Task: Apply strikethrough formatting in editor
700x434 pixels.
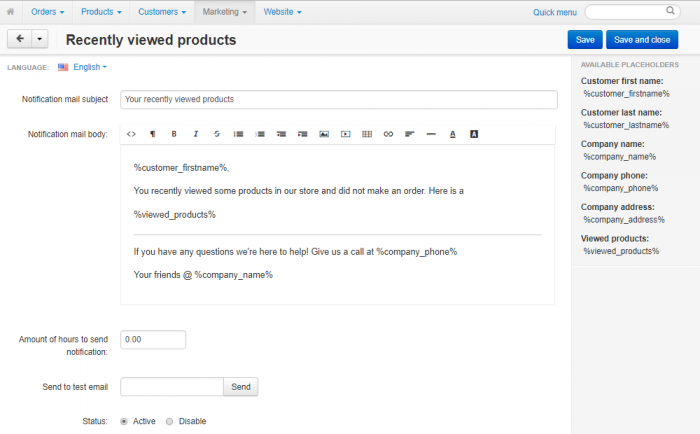Action: 217,134
